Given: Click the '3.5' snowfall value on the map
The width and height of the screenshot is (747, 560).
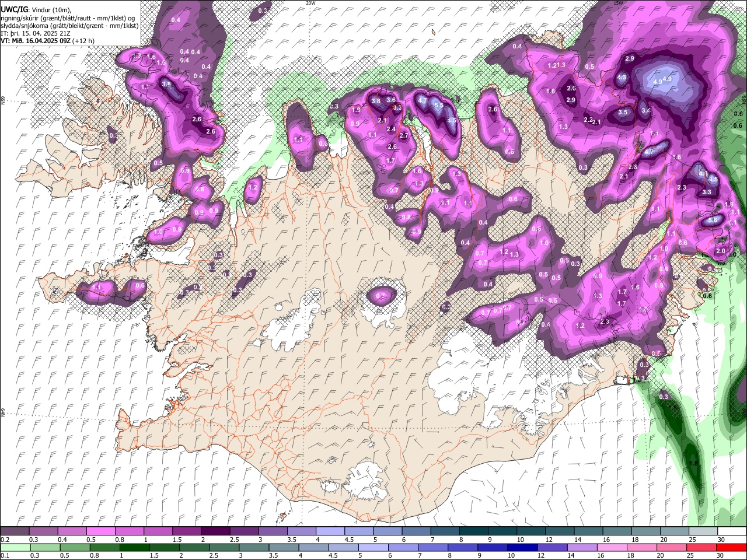Looking at the screenshot, I should click(x=623, y=113).
